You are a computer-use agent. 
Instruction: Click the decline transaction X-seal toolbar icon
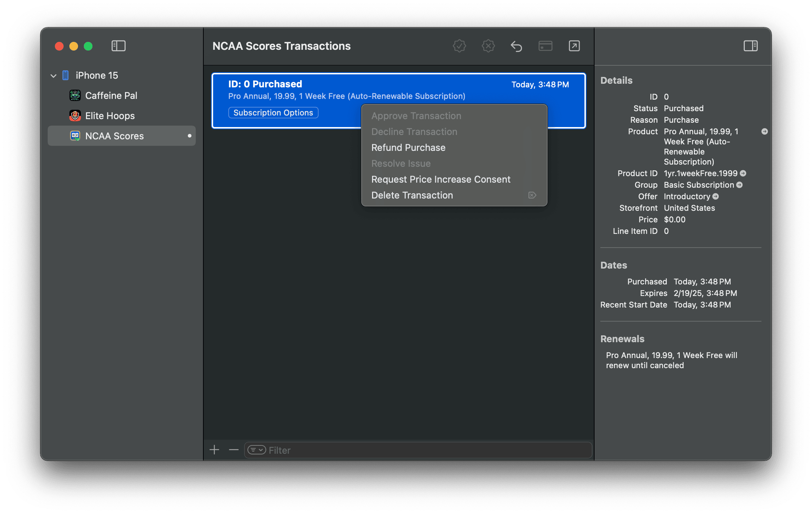point(488,46)
